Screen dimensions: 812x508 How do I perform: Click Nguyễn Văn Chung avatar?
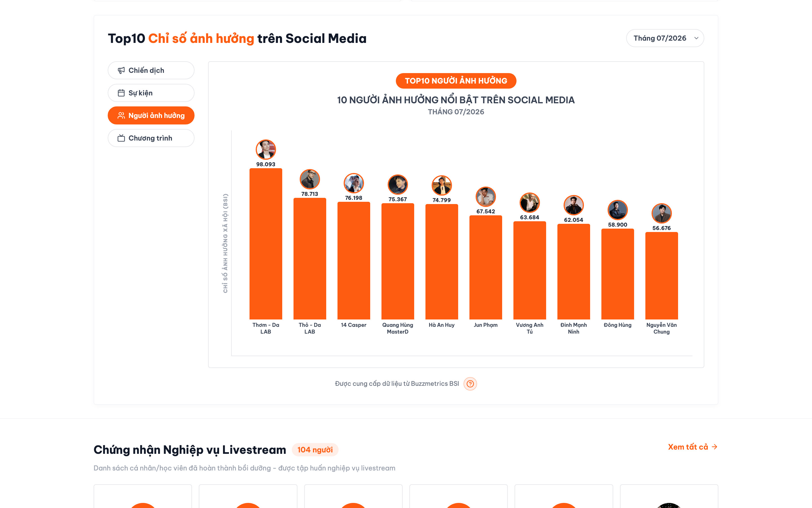pyautogui.click(x=661, y=213)
